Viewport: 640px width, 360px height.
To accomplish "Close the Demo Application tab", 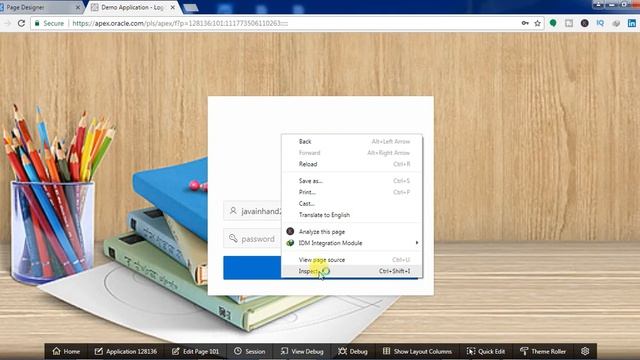I will pos(173,7).
